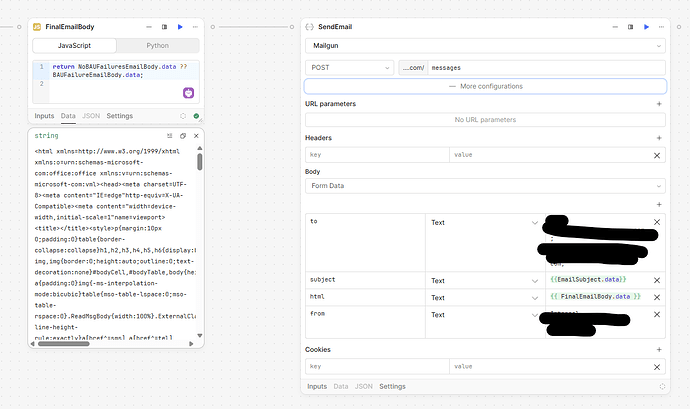Copy the string output with copy icon
690x409 pixels.
click(x=183, y=136)
